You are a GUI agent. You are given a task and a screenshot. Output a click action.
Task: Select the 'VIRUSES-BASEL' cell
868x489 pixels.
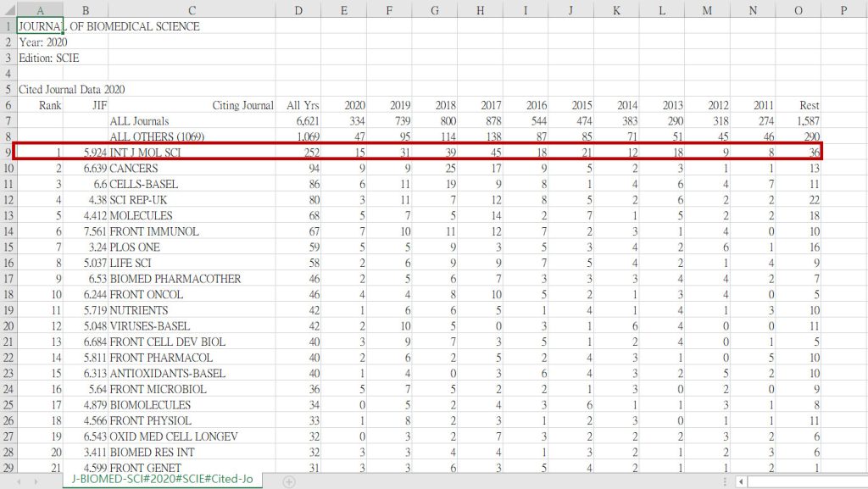tap(192, 325)
